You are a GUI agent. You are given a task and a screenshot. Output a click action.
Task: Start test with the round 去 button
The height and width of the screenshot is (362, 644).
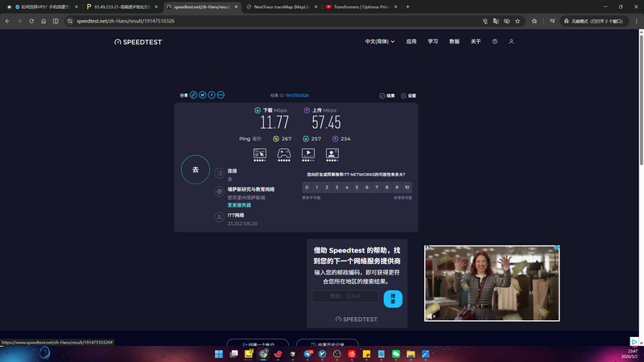[196, 170]
